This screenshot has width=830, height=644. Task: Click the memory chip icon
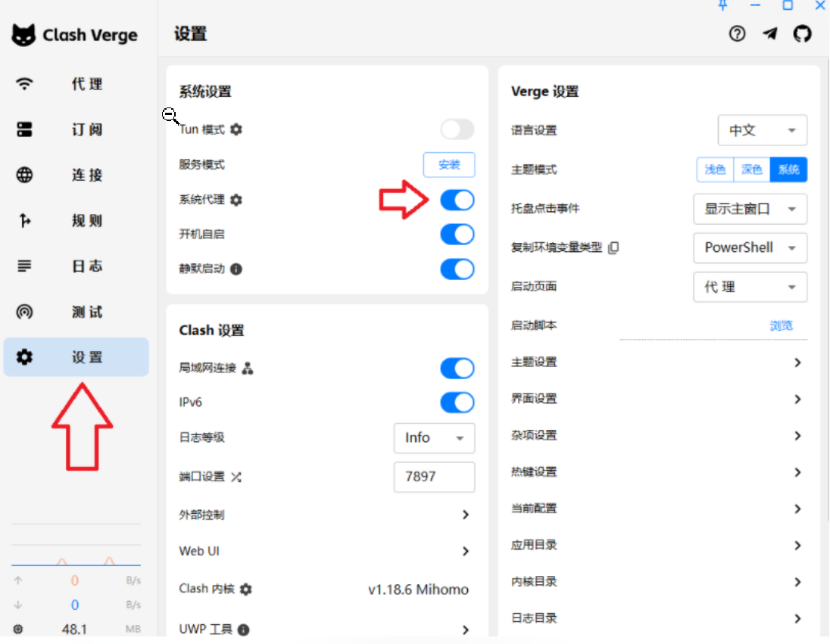pos(18,629)
